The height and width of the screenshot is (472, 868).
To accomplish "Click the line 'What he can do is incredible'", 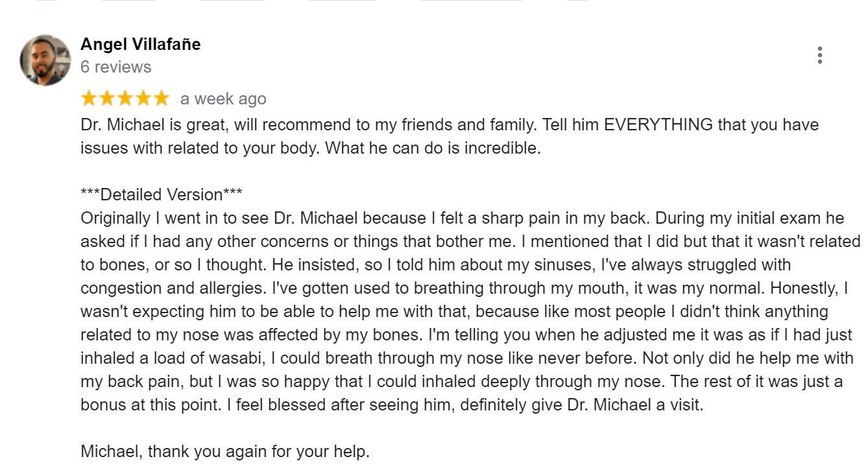I will coord(433,148).
